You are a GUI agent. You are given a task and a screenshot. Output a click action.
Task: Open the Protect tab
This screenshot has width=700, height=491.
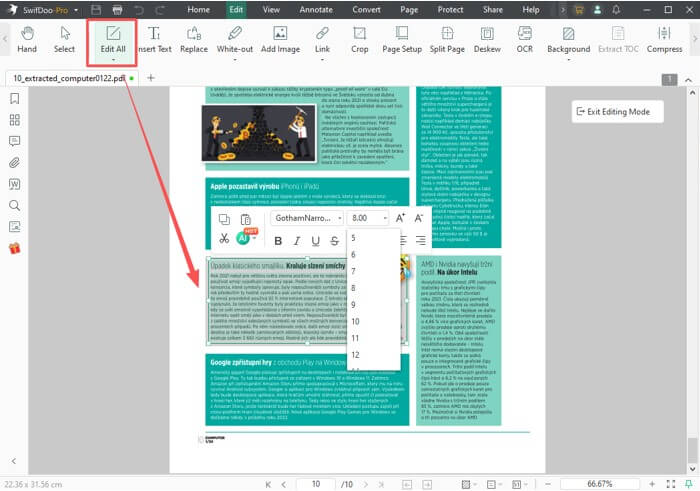coord(450,10)
